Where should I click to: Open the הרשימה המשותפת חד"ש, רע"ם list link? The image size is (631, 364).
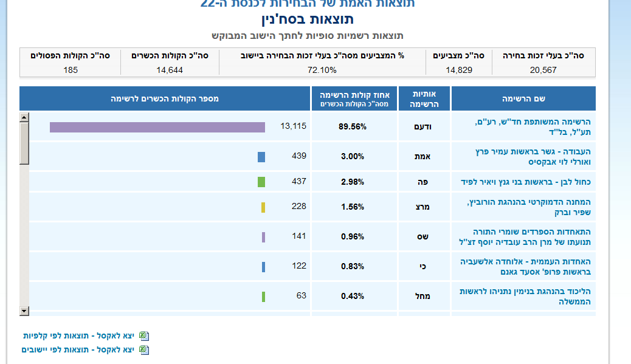(533, 126)
